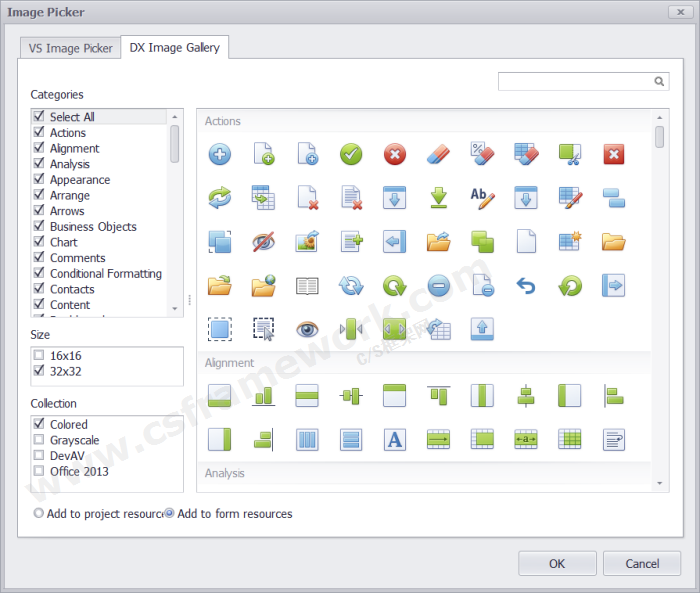Select the green download arrow icon
Viewport: 700px width, 593px height.
coord(438,197)
